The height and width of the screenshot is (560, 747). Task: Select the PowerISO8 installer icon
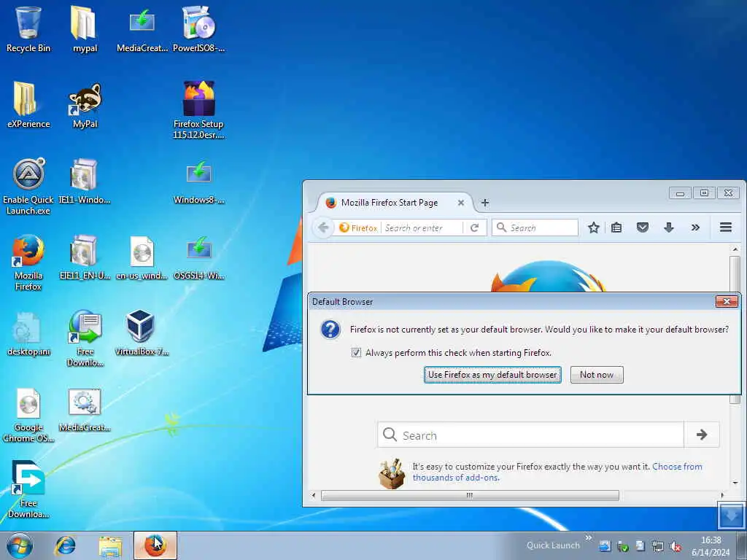pyautogui.click(x=198, y=28)
